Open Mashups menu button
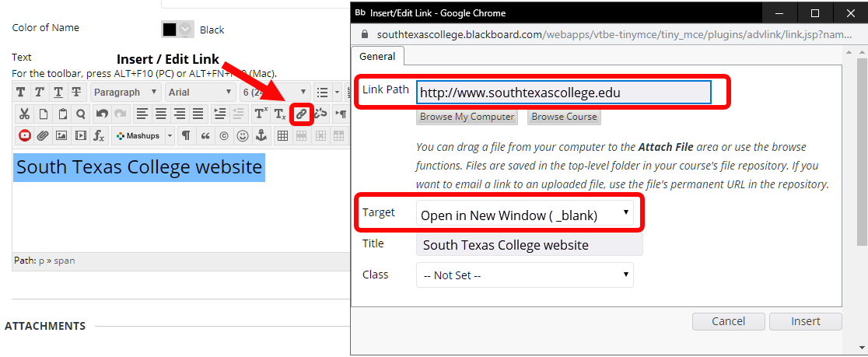Image resolution: width=868 pixels, height=357 pixels. (138, 135)
